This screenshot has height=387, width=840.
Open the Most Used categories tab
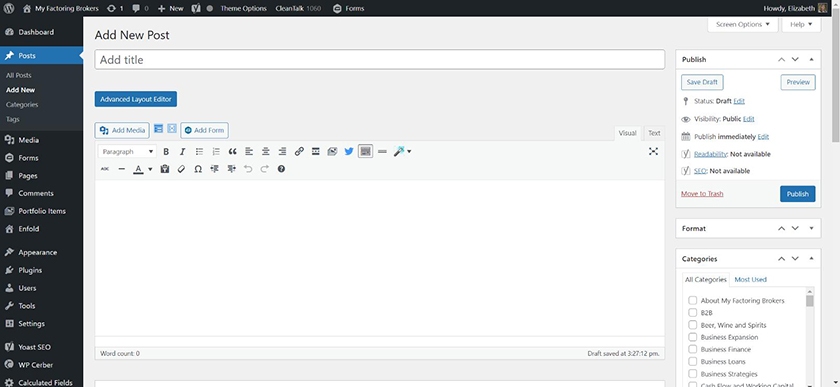750,279
